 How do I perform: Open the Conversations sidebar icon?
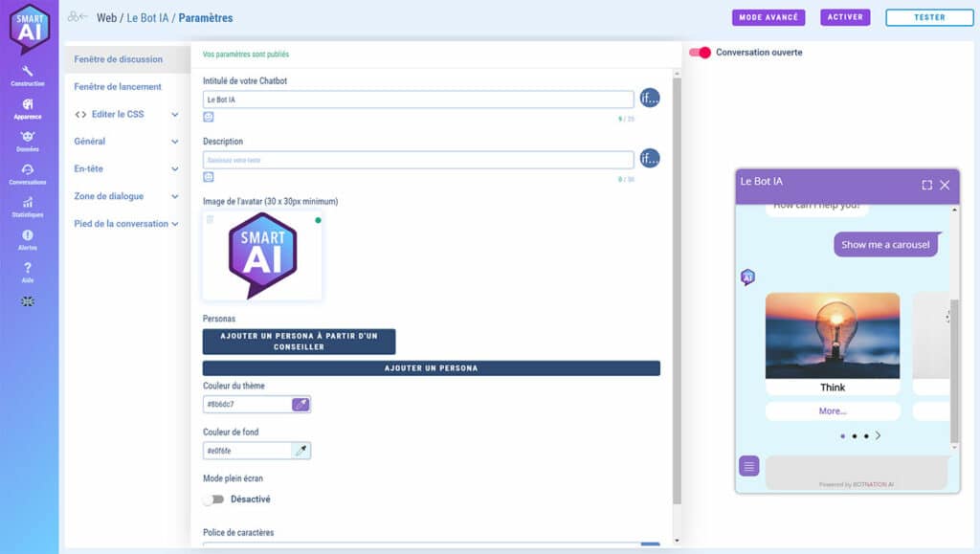[28, 172]
